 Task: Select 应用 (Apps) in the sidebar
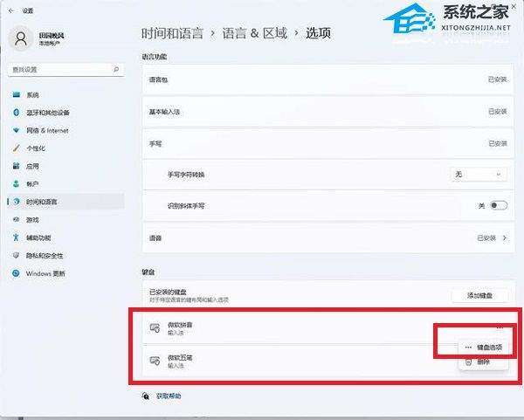(32, 166)
